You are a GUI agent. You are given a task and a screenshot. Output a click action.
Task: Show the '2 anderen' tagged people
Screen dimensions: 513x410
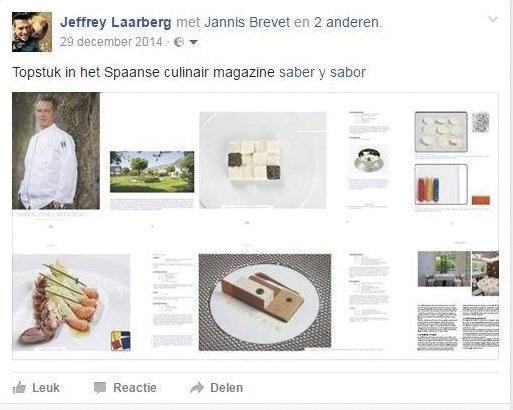point(347,22)
